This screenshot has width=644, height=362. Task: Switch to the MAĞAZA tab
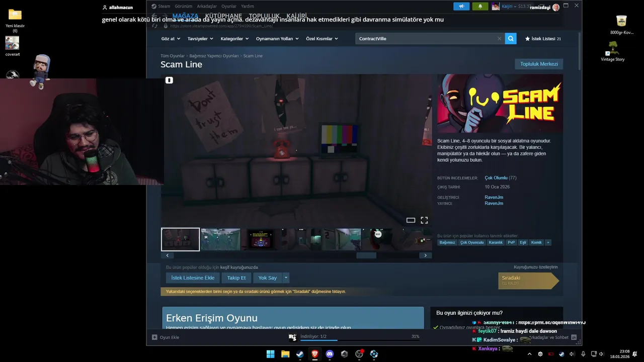coord(185,16)
